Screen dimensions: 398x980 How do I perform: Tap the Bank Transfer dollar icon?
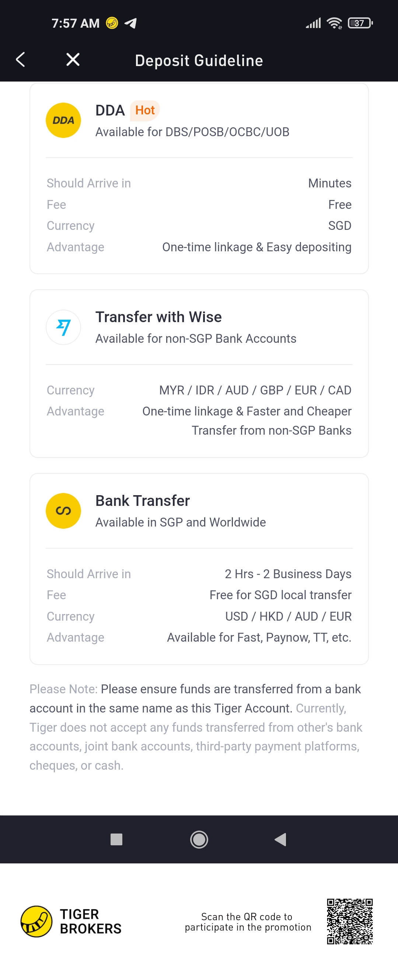(63, 511)
